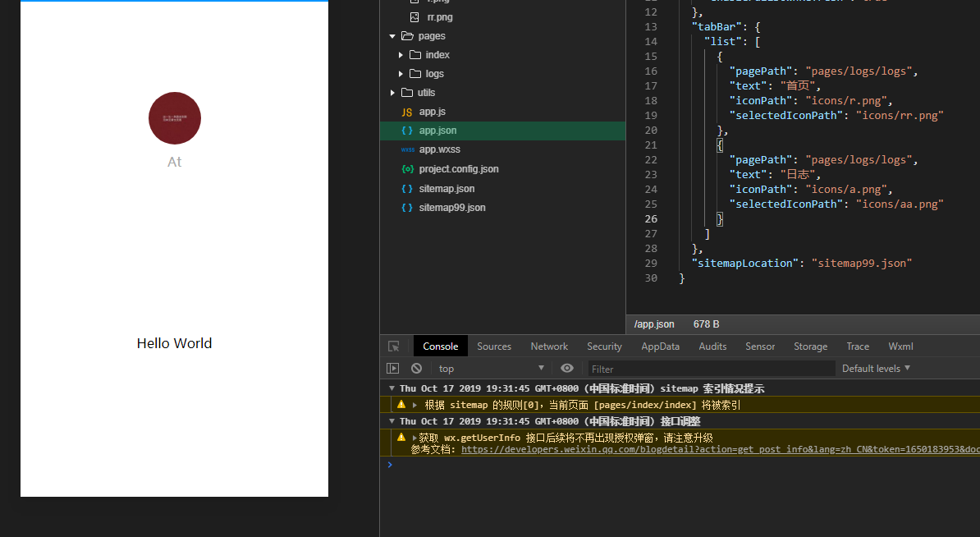Clear the console with the ban icon
Image resolution: width=980 pixels, height=537 pixels.
coord(416,369)
